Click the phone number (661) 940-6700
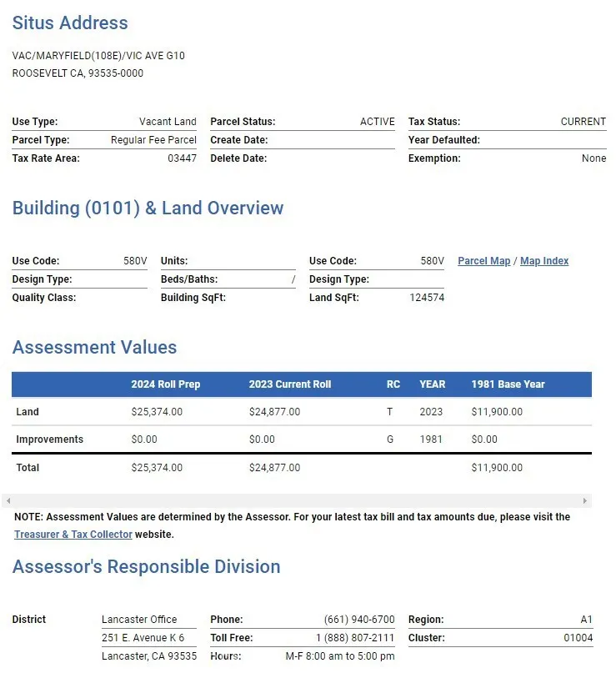Viewport: 616px width, 673px height. [x=359, y=620]
